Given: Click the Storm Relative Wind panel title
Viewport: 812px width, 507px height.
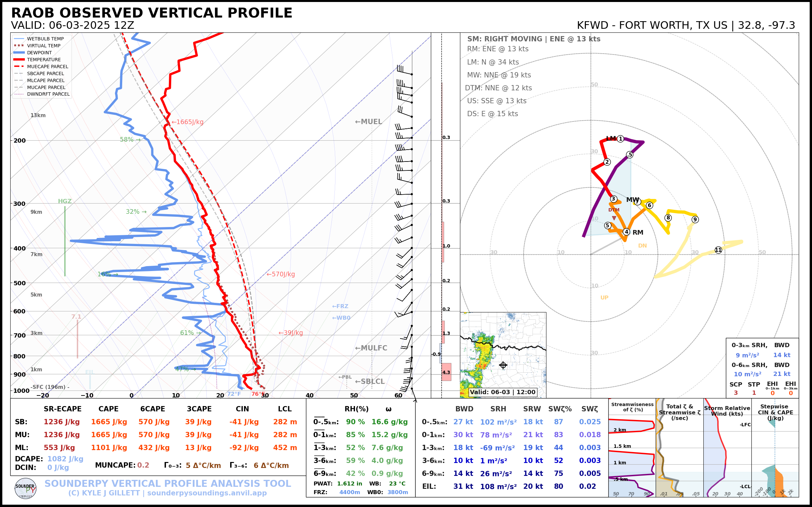Looking at the screenshot, I should (727, 411).
